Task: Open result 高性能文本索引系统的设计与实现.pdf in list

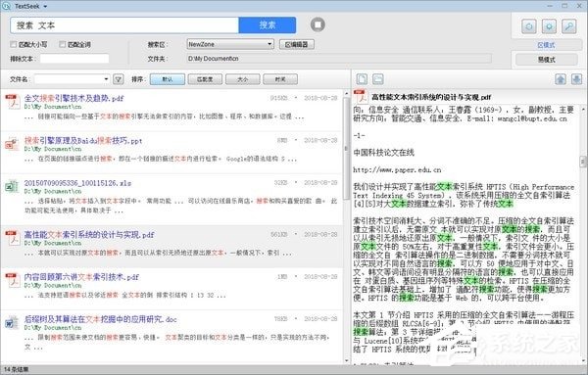Action: coord(89,235)
